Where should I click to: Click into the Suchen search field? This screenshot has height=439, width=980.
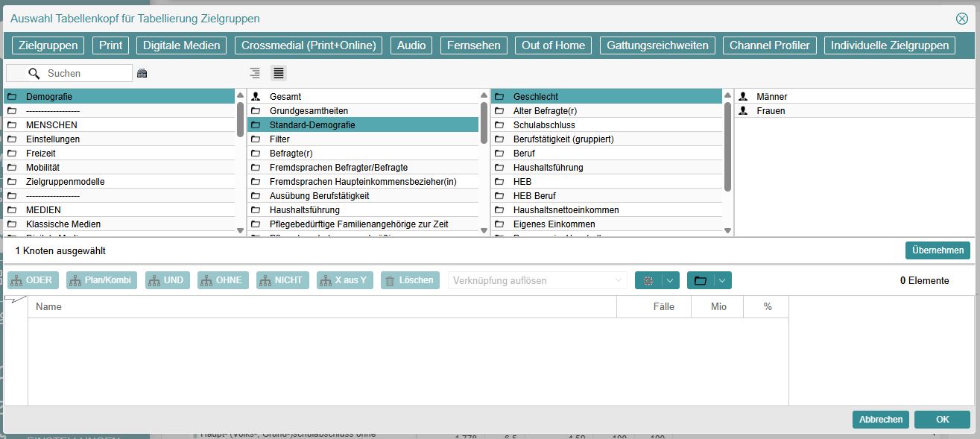pyautogui.click(x=86, y=73)
